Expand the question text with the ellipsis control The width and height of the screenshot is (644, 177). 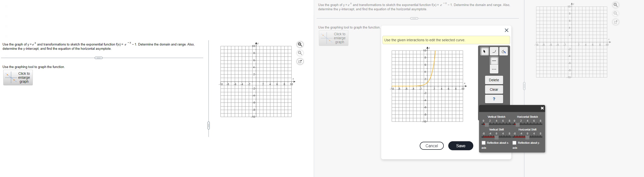pos(99,58)
